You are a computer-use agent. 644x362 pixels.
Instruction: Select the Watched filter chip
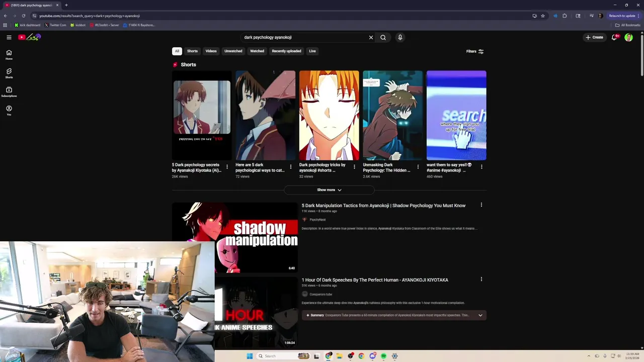click(x=257, y=51)
